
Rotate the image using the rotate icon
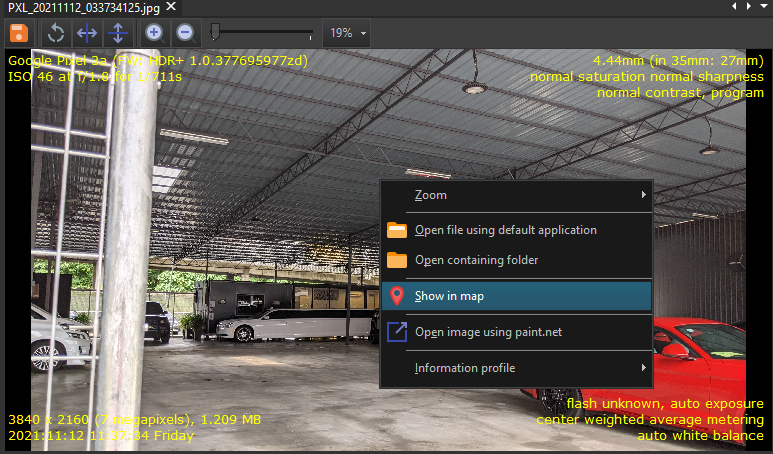pyautogui.click(x=57, y=33)
